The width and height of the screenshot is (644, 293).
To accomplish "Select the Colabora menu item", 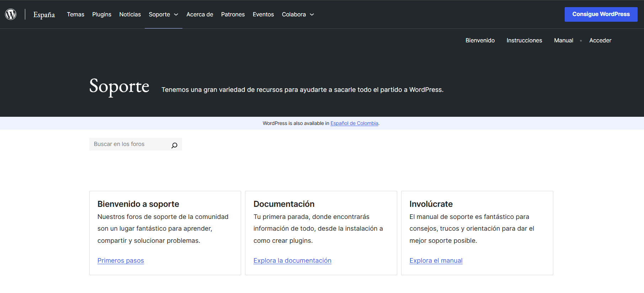I will tap(294, 14).
